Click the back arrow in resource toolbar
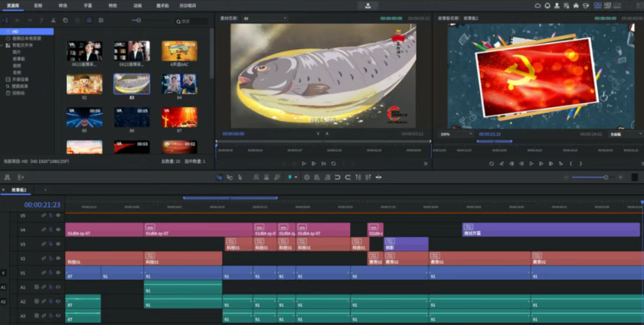 point(17,20)
